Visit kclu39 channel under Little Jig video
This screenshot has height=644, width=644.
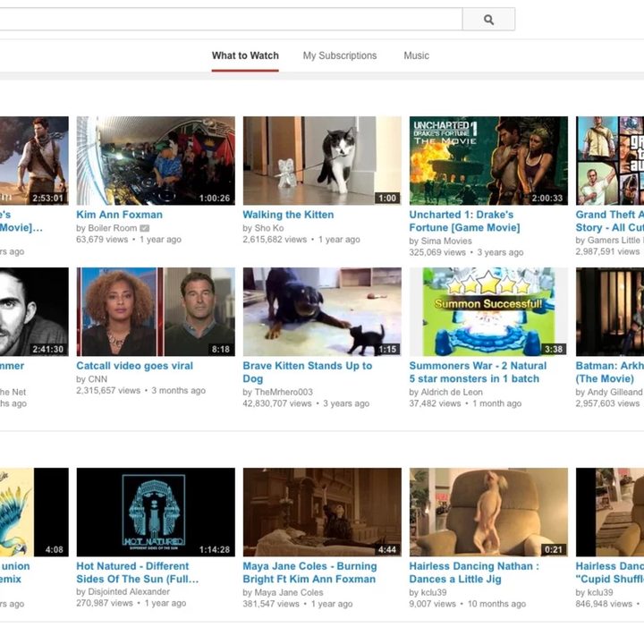[433, 593]
